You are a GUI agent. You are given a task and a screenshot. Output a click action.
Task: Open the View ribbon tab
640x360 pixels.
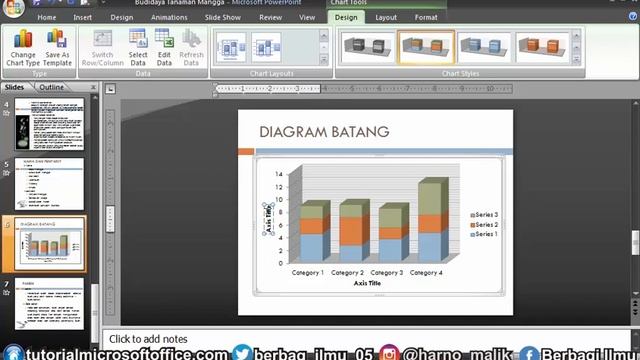tap(307, 17)
